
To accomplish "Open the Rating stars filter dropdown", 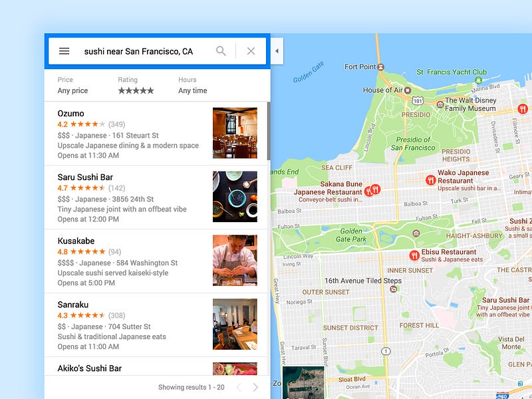I will tap(136, 86).
